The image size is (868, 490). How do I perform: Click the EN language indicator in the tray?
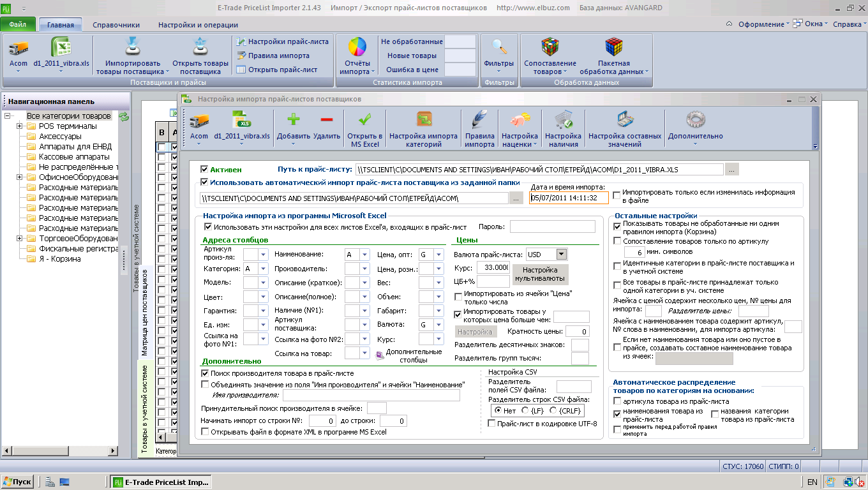tap(812, 482)
